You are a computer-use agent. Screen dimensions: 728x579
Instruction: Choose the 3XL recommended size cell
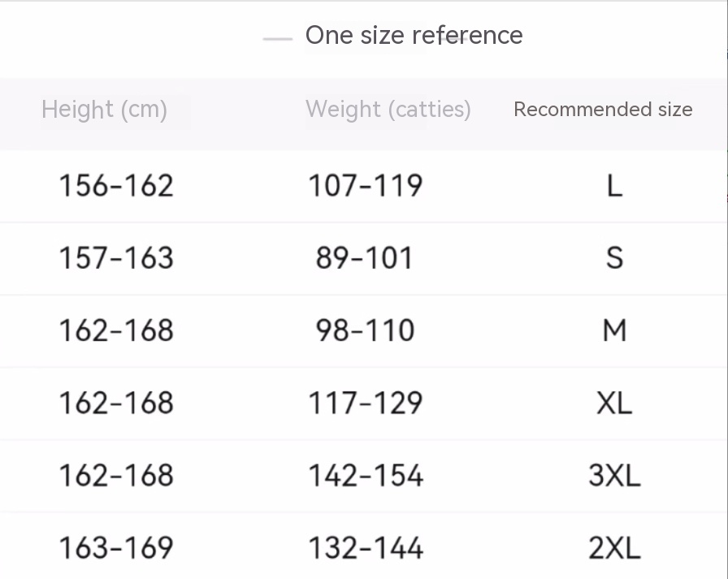pos(614,475)
